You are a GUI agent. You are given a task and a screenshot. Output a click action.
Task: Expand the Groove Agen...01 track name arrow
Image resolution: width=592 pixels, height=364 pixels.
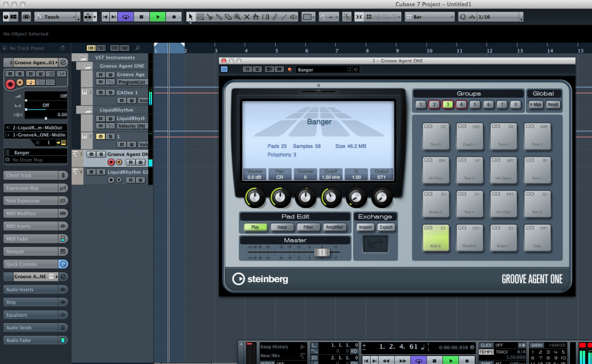[x=57, y=62]
